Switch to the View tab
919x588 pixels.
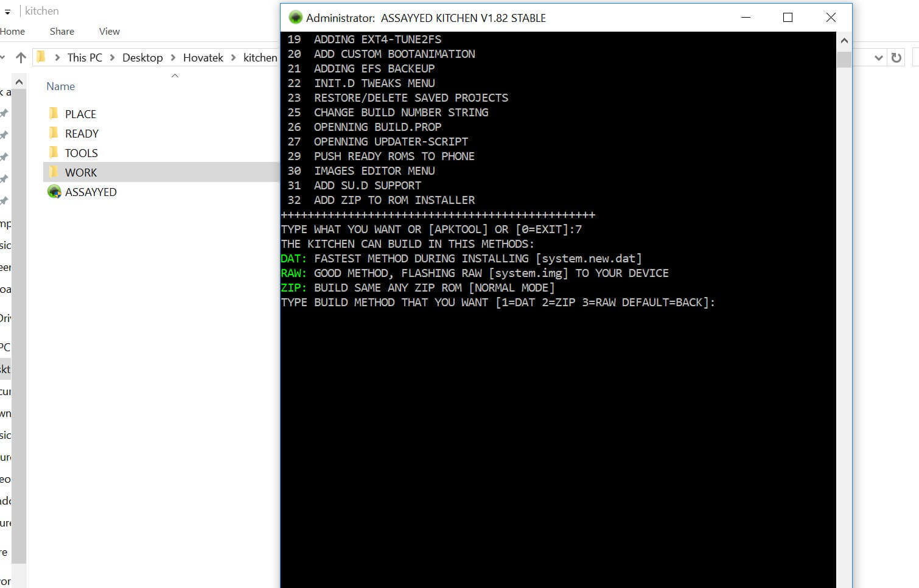click(109, 31)
